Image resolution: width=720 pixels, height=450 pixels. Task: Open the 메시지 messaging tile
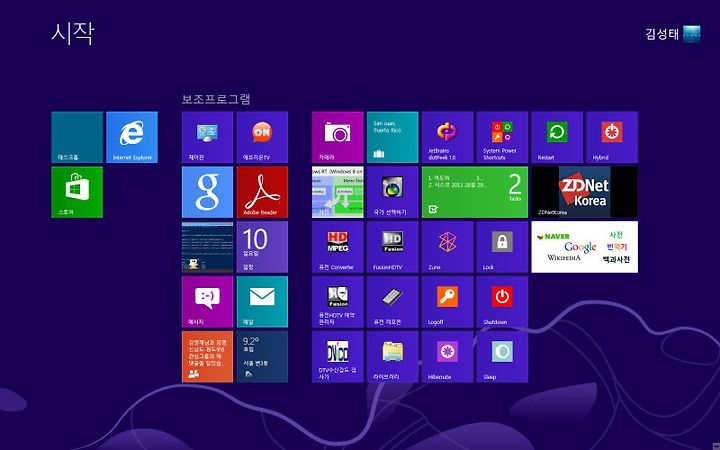point(208,302)
